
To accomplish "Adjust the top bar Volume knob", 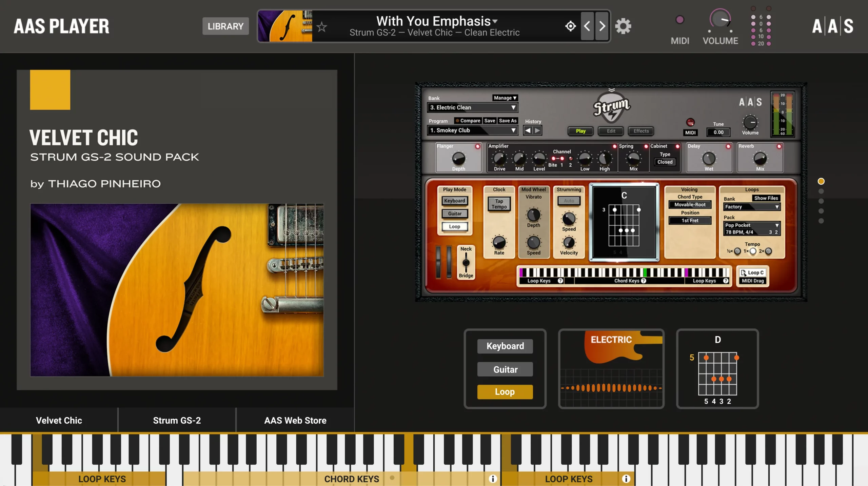I will pos(720,20).
